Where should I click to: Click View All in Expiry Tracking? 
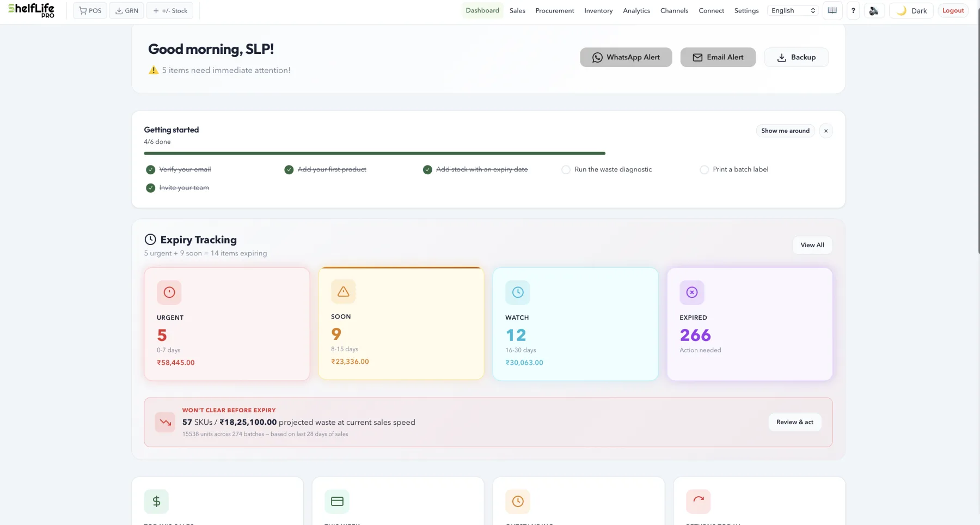(812, 245)
